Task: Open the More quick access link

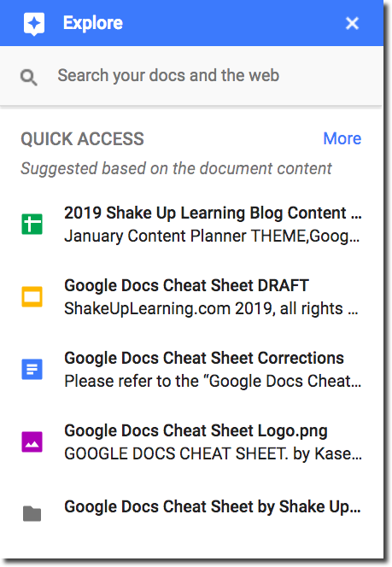Action: click(342, 138)
